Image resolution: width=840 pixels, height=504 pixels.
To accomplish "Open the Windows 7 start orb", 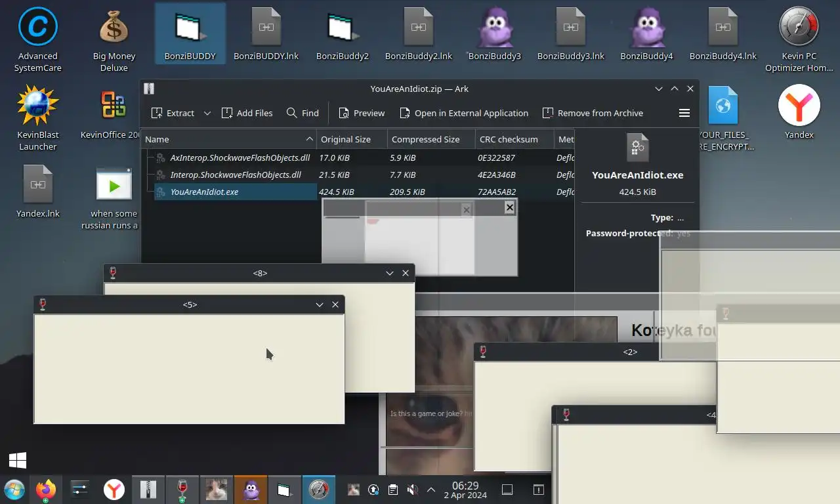I will point(14,490).
